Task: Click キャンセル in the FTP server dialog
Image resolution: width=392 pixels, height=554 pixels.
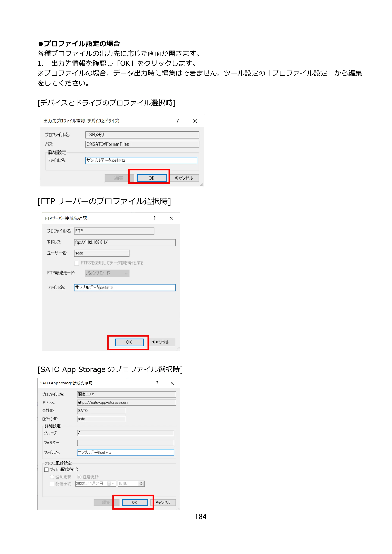Action: (161, 342)
